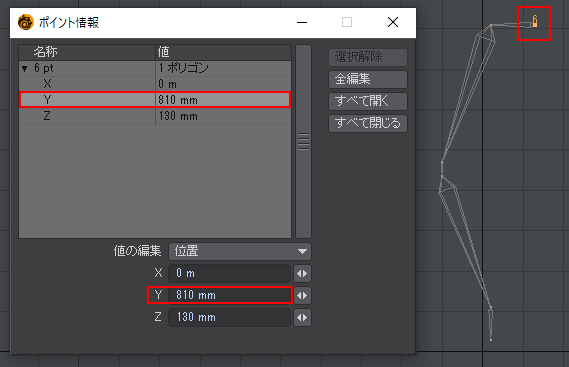Click the list vertical scrollbar handle
569x367 pixels.
click(303, 142)
